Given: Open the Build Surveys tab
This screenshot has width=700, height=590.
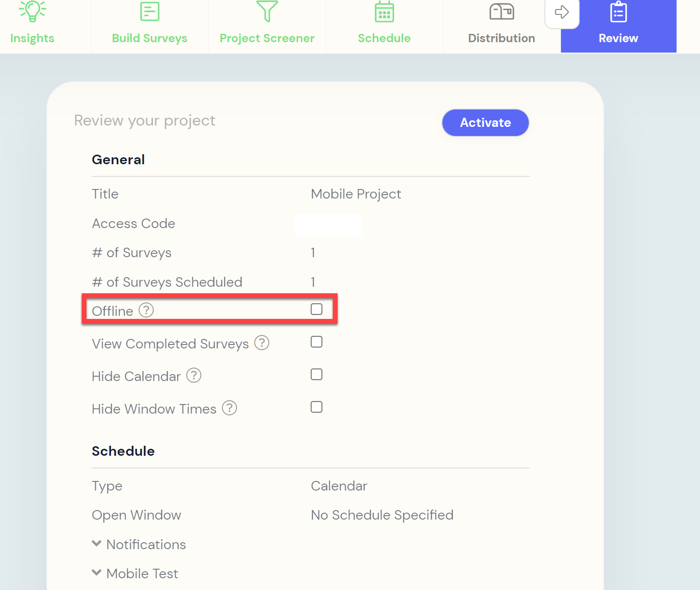Looking at the screenshot, I should pyautogui.click(x=149, y=38).
